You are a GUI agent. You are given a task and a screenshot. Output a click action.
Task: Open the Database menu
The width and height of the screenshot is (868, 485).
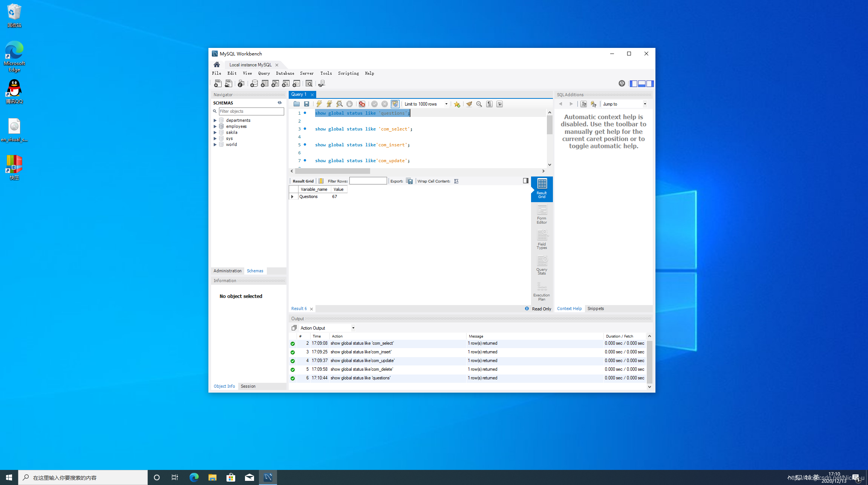285,73
